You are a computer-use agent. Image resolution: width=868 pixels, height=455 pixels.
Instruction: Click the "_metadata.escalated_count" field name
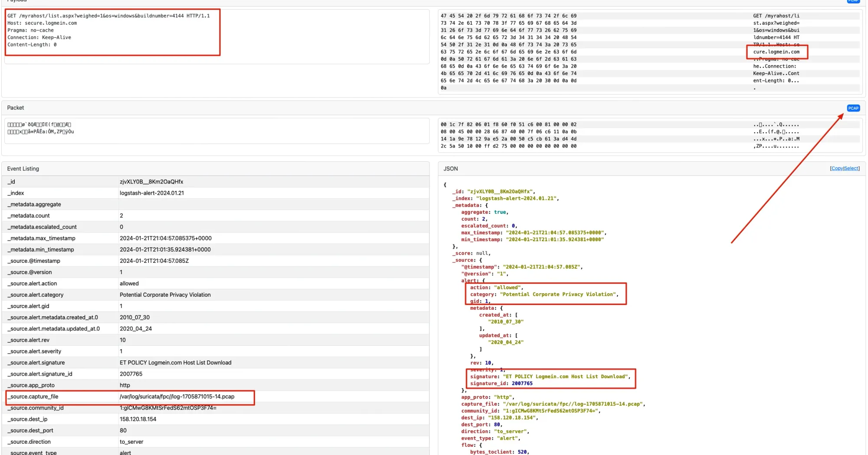[42, 227]
